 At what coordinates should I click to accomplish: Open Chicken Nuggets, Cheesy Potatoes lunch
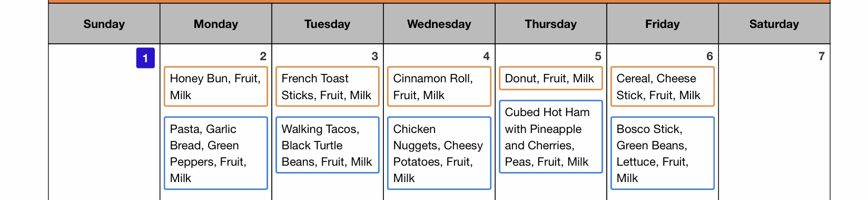(x=439, y=153)
